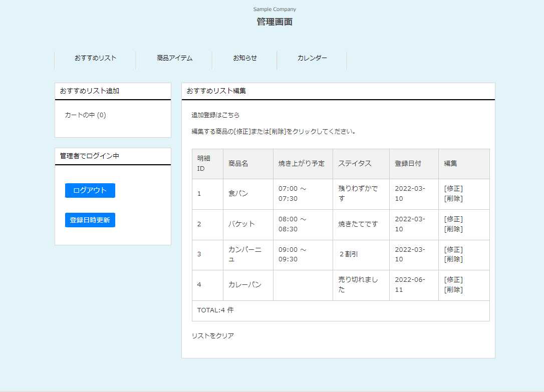The width and height of the screenshot is (544, 392).
Task: Click the ログアウト button
Action: tap(90, 190)
